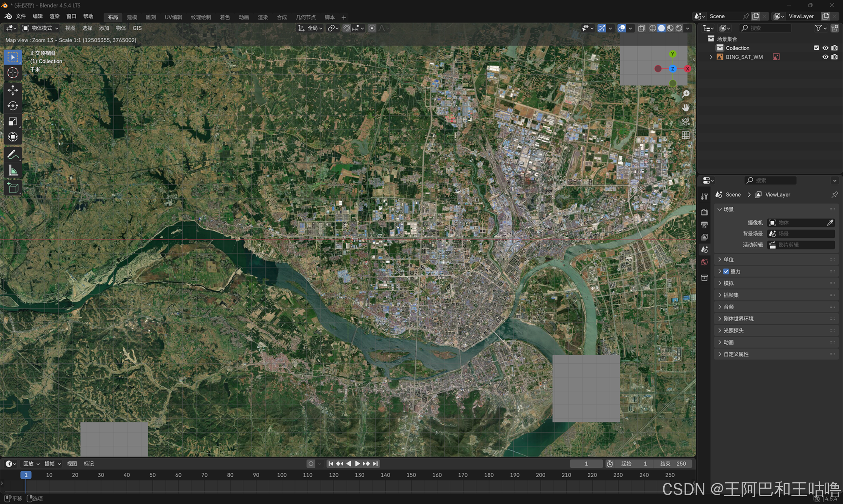Screen dimensions: 843x504
Task: Open the GIS menu in the header
Action: 137,28
